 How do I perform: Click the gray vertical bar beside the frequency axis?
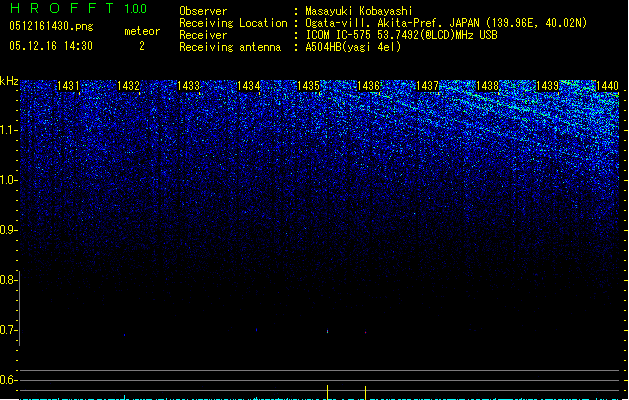click(20, 308)
